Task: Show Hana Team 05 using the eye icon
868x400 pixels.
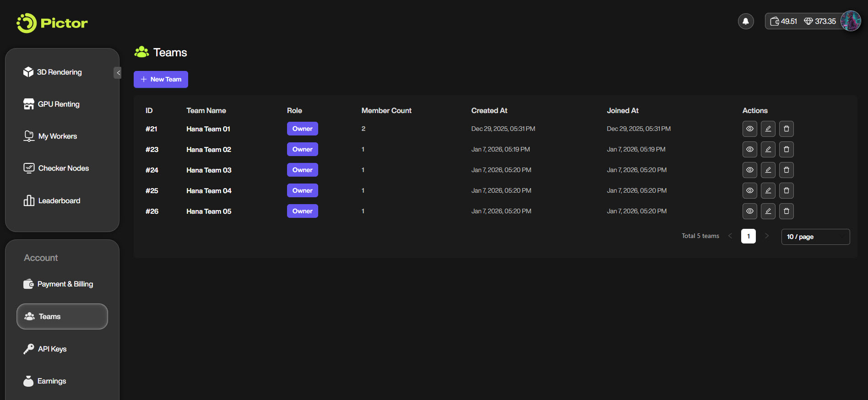Action: tap(750, 211)
